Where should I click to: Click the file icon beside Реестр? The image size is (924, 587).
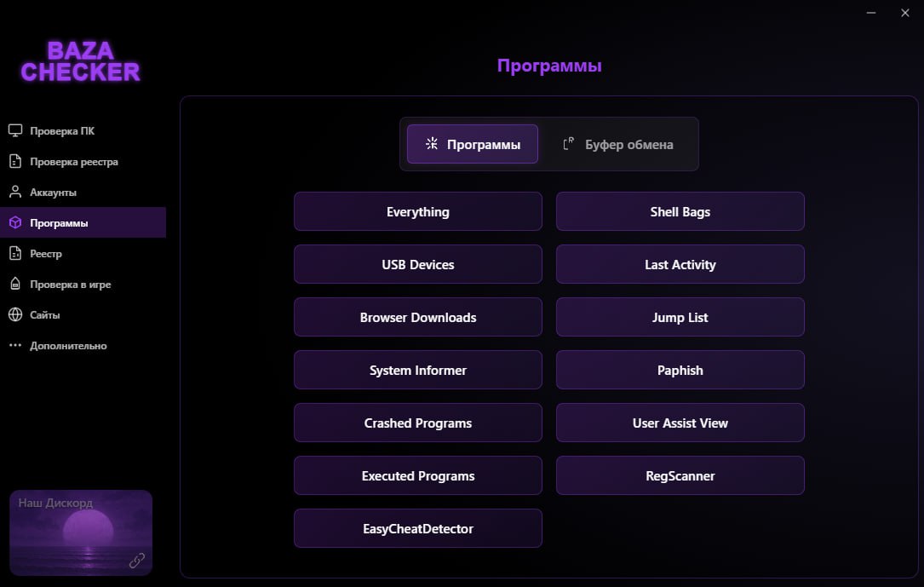coord(15,254)
